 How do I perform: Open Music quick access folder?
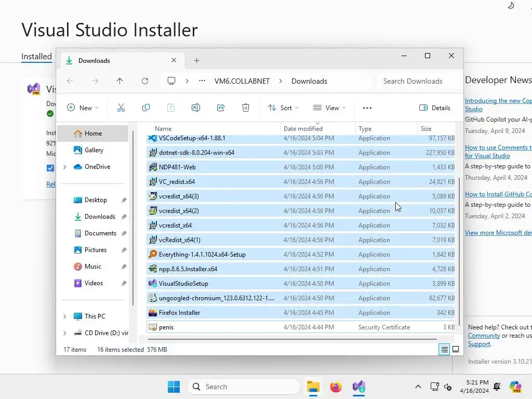[x=93, y=267]
